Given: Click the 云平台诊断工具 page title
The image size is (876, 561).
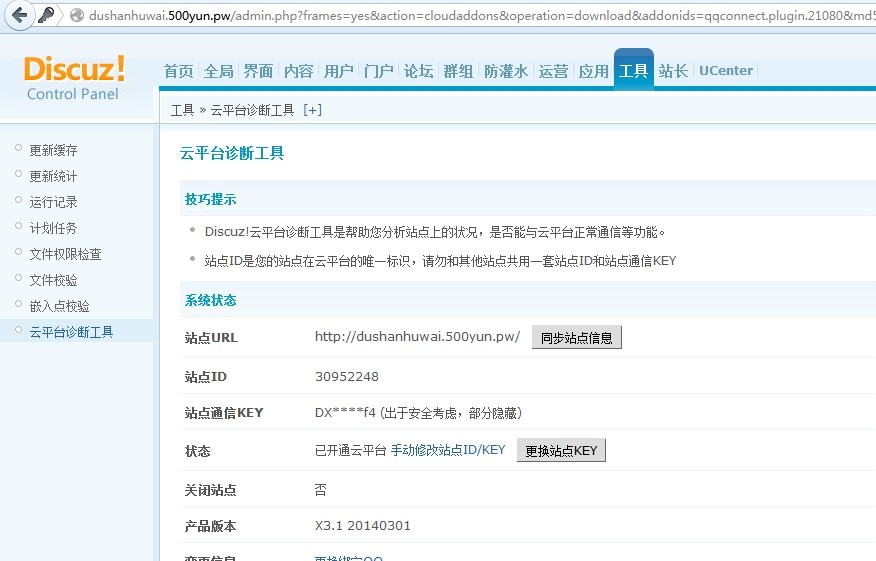Looking at the screenshot, I should [232, 153].
